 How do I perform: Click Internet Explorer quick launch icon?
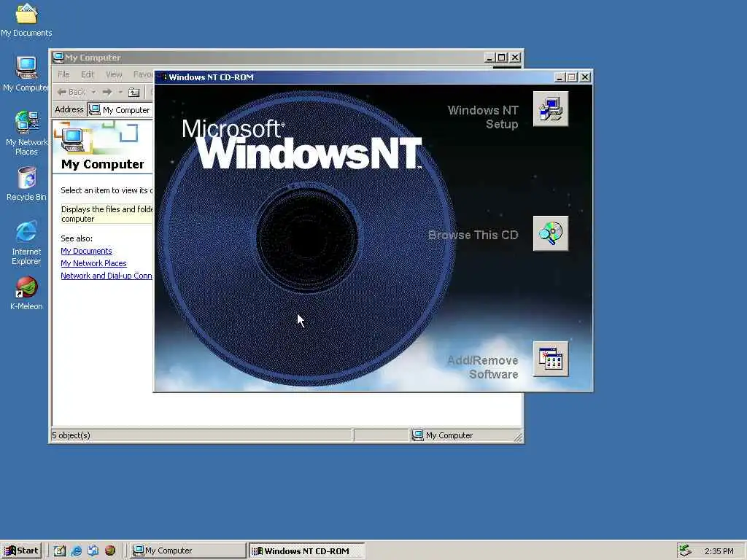76,551
